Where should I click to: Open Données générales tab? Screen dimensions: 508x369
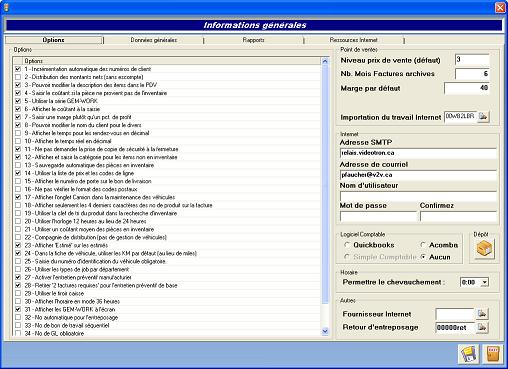coord(154,40)
